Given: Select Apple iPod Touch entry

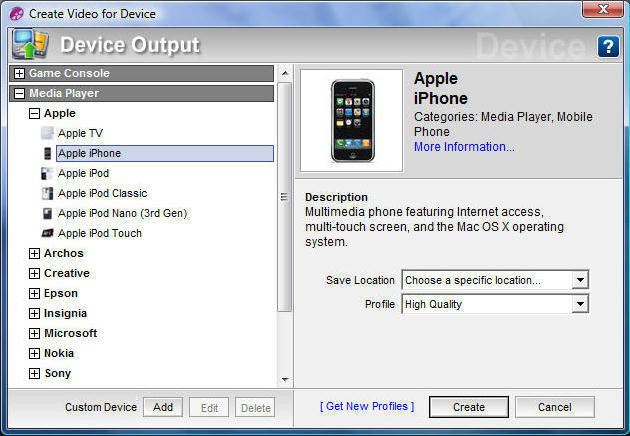Looking at the screenshot, I should point(100,233).
